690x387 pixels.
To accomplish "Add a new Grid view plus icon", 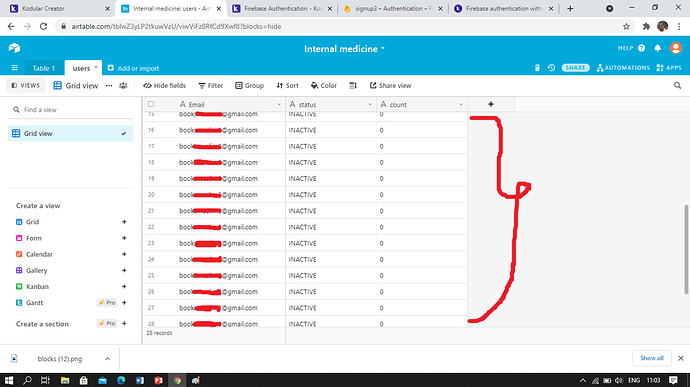I will 124,222.
